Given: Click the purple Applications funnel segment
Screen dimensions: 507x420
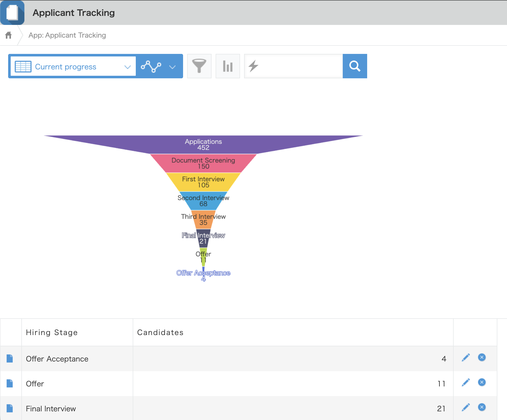Looking at the screenshot, I should pos(203,144).
